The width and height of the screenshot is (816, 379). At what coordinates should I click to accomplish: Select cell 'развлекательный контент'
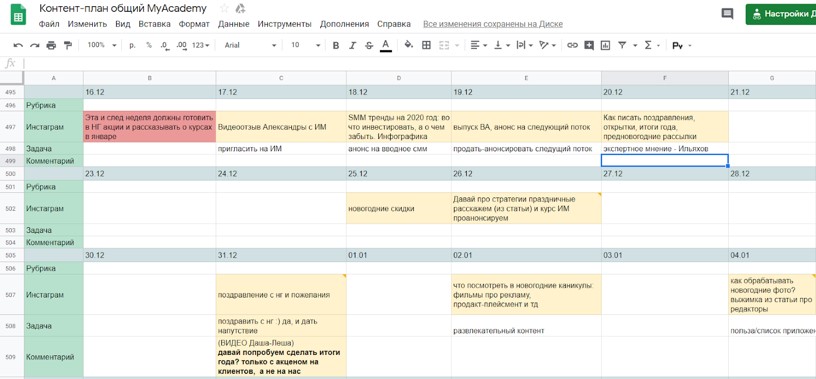[x=526, y=325]
